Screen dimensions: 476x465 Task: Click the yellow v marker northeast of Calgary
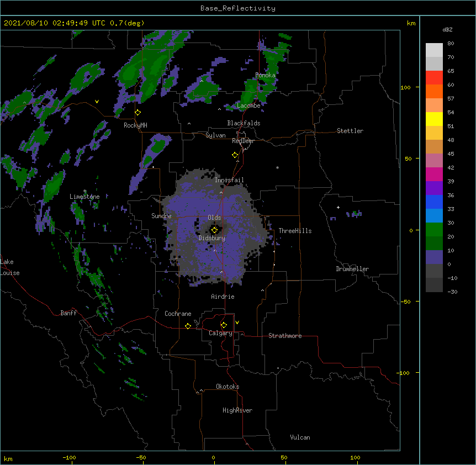[237, 323]
